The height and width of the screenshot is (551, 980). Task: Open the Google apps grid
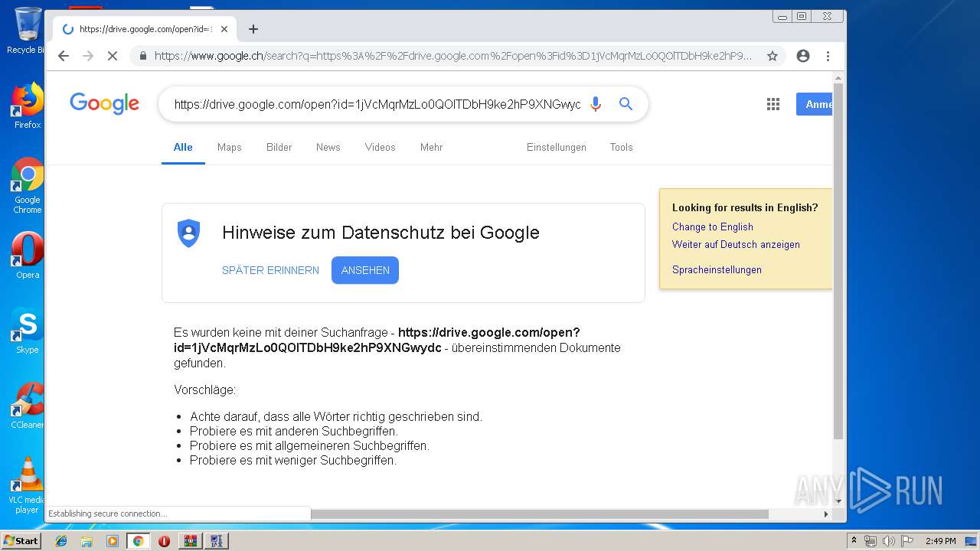pos(773,104)
